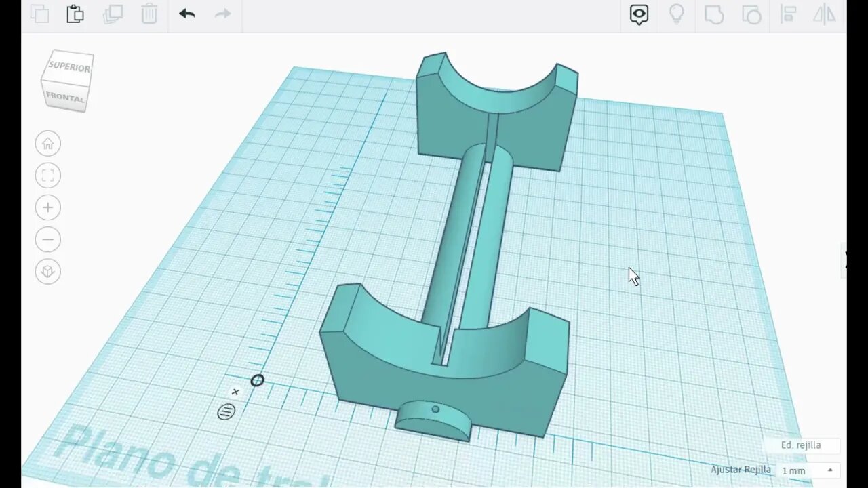Click the ruler origin circle handle

[257, 381]
